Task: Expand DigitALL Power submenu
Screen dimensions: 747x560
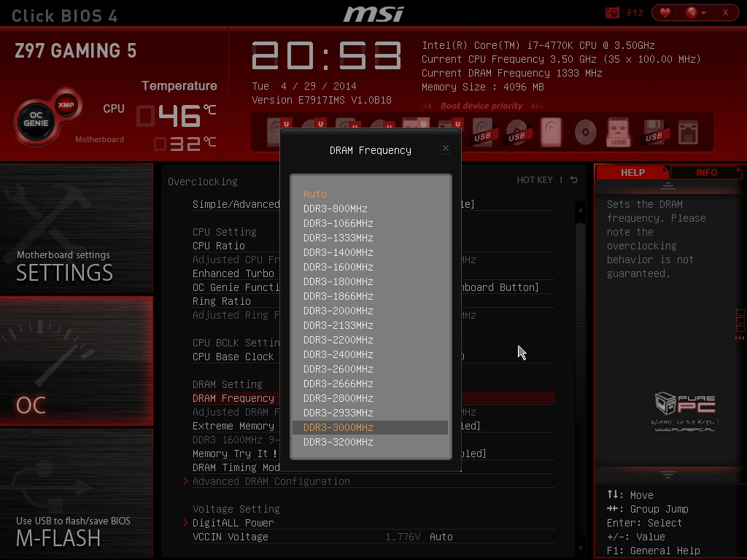Action: (x=233, y=523)
